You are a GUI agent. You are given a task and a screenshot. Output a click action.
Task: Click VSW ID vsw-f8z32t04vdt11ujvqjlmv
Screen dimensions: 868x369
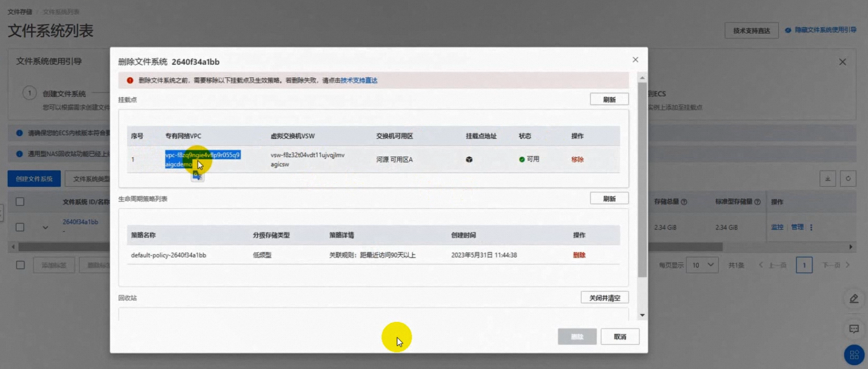307,160
